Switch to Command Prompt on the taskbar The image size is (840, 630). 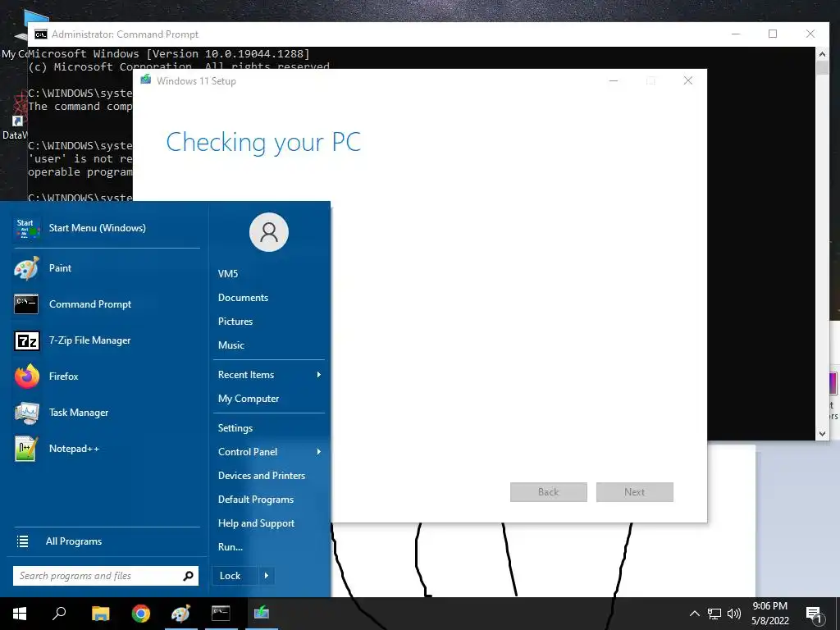[x=221, y=614]
